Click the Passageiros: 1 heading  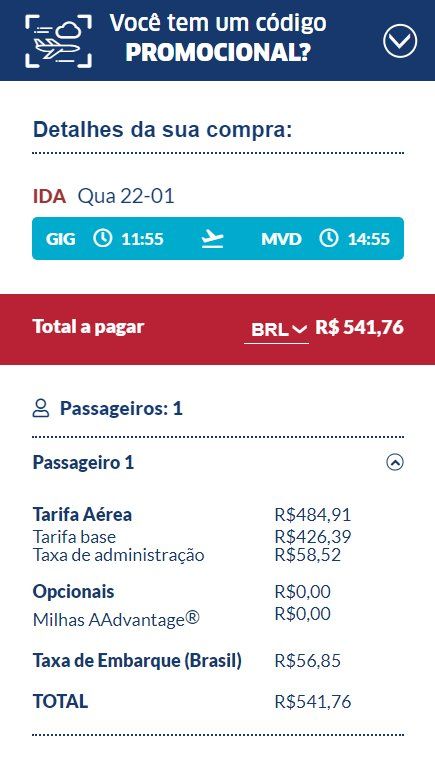[121, 409]
